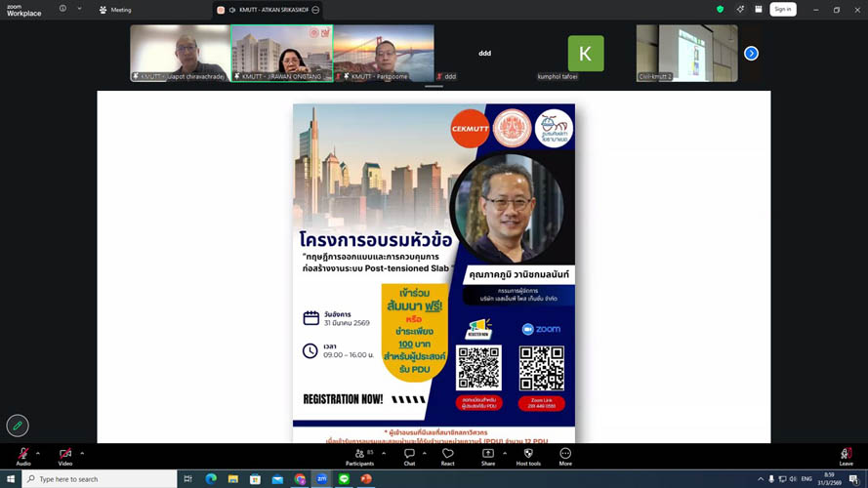Open meeting info icon near Zoom Workplace

(x=62, y=9)
